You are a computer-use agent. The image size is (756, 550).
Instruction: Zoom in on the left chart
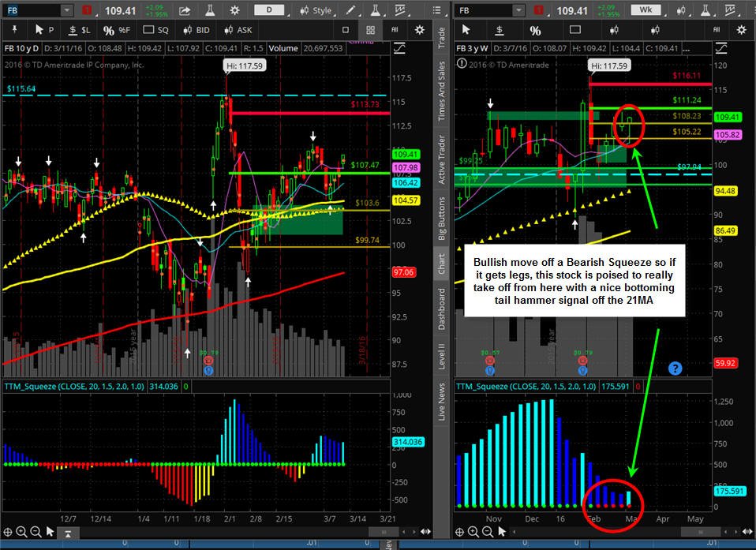pyautogui.click(x=21, y=532)
